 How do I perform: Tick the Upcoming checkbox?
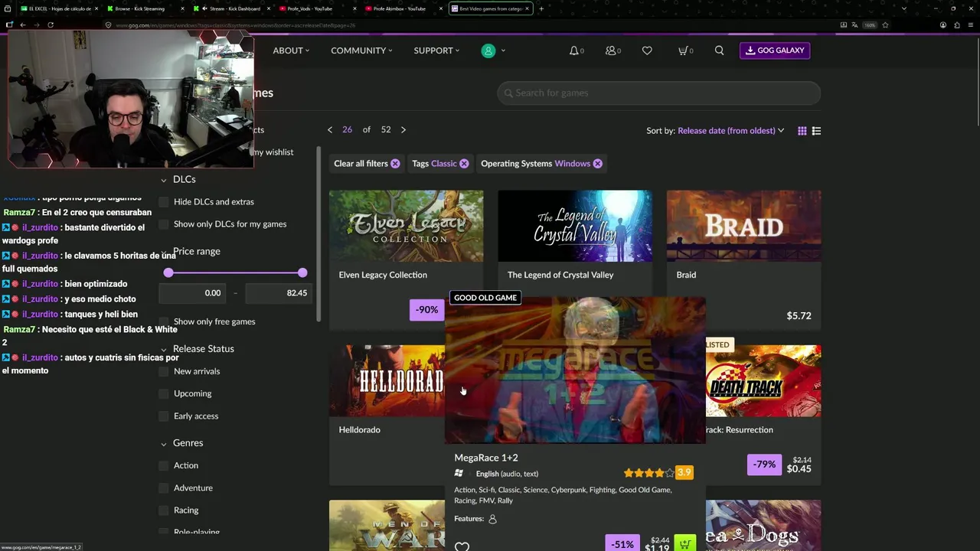click(164, 393)
